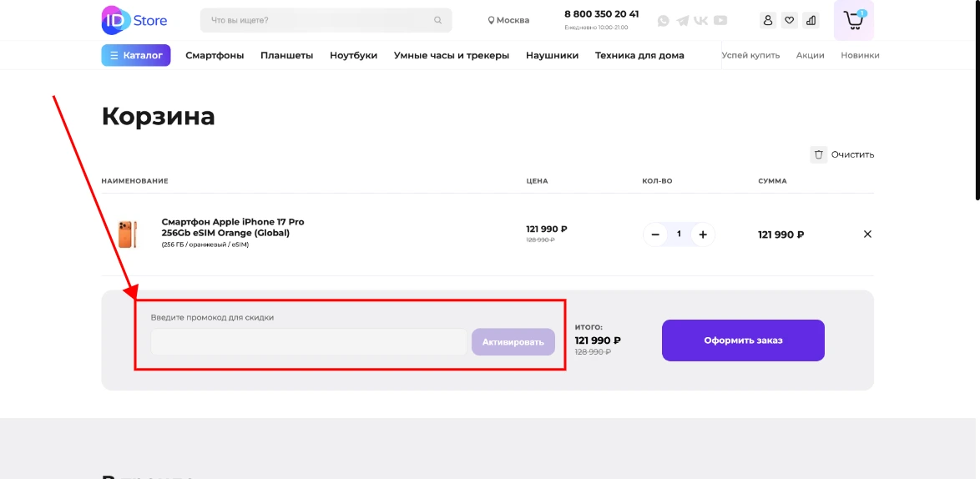
Task: Click the Оформить заказ button
Action: [x=743, y=340]
